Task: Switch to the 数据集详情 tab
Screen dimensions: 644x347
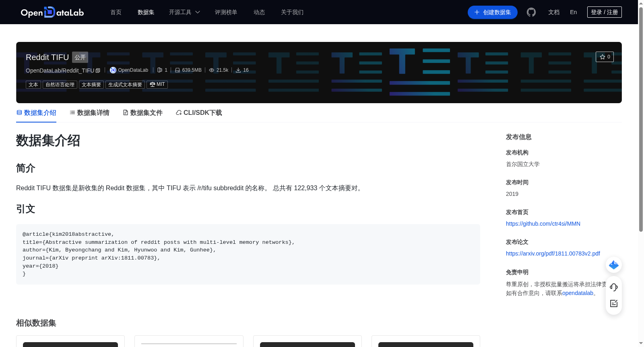Action: click(x=89, y=113)
